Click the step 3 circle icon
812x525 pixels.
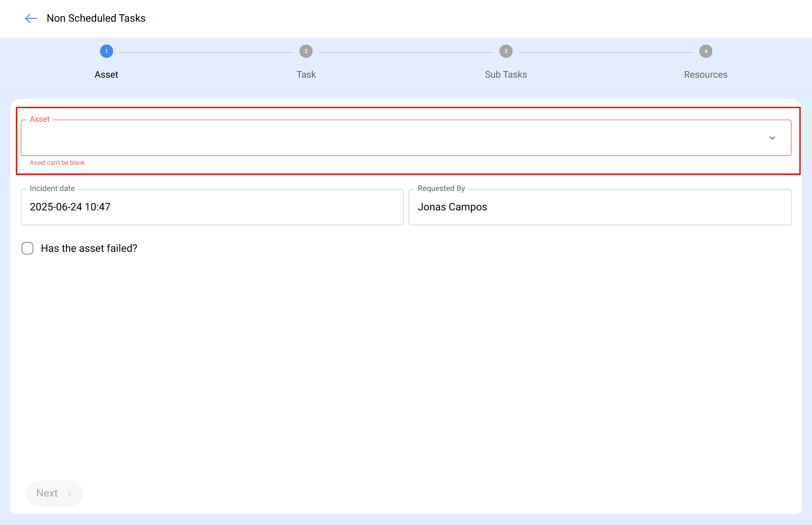(x=505, y=51)
